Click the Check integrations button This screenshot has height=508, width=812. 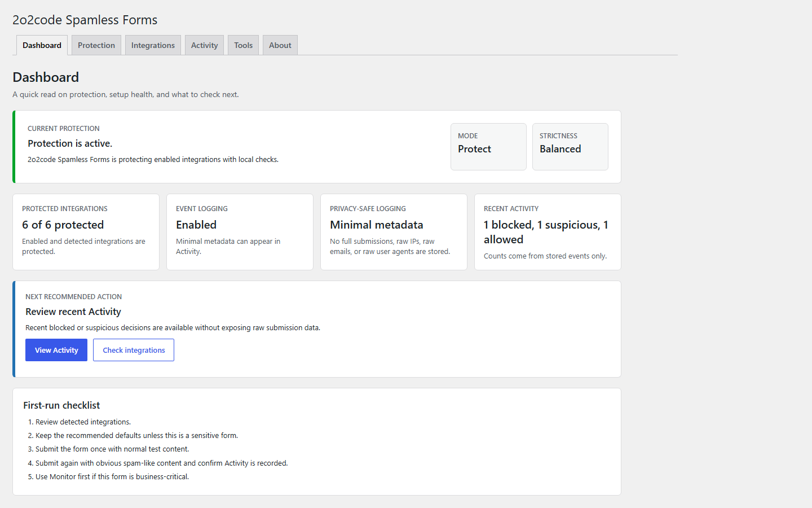(134, 350)
